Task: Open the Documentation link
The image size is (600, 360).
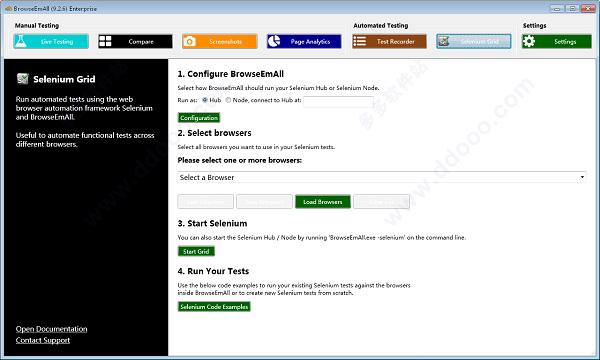Action: pos(51,329)
